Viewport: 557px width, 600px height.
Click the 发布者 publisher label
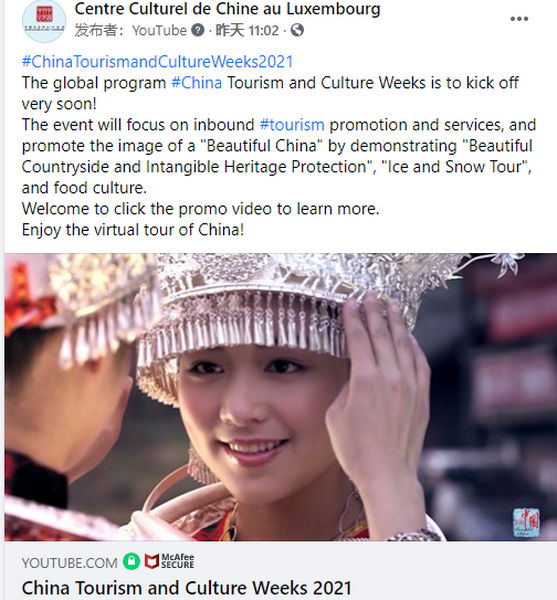point(99,30)
